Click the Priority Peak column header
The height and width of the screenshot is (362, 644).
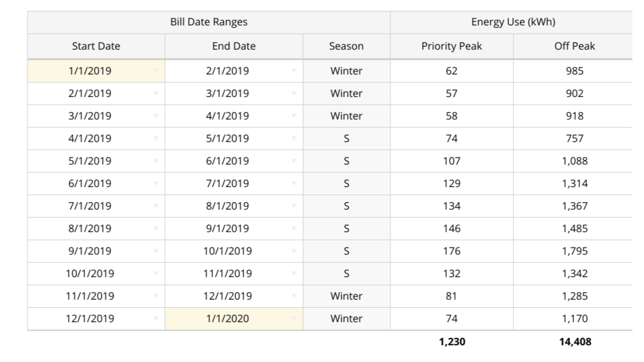point(451,47)
